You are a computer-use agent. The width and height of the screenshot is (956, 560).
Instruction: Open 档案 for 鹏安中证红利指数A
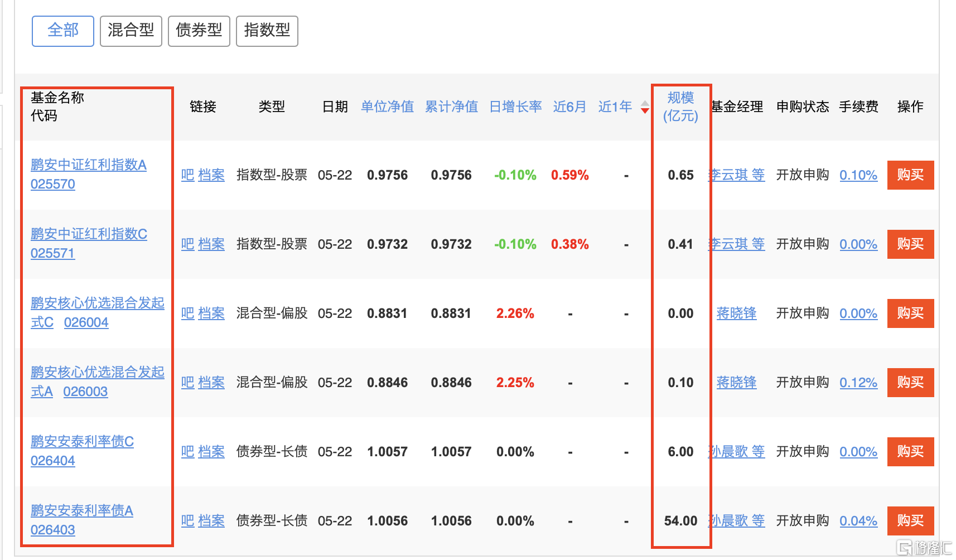(x=211, y=175)
